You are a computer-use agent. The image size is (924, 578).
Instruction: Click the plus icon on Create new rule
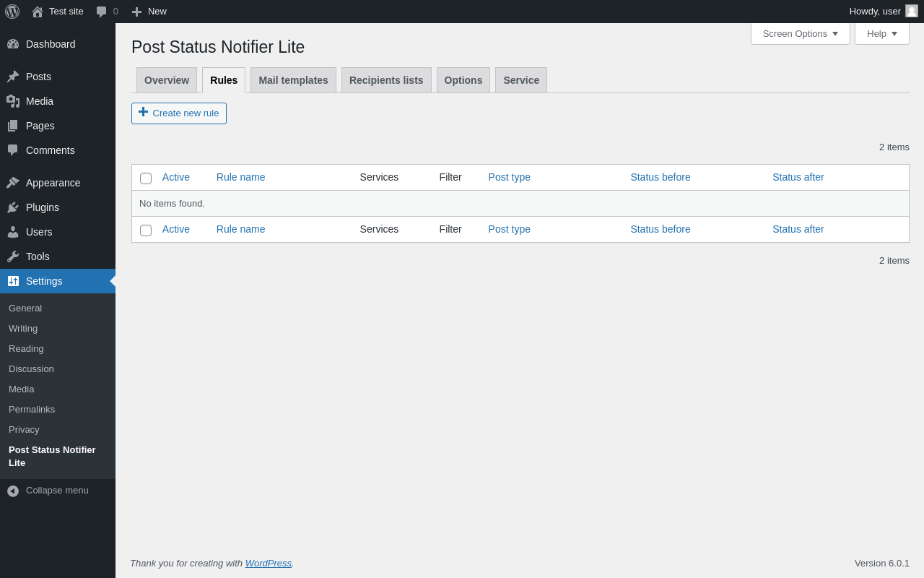[x=143, y=112]
